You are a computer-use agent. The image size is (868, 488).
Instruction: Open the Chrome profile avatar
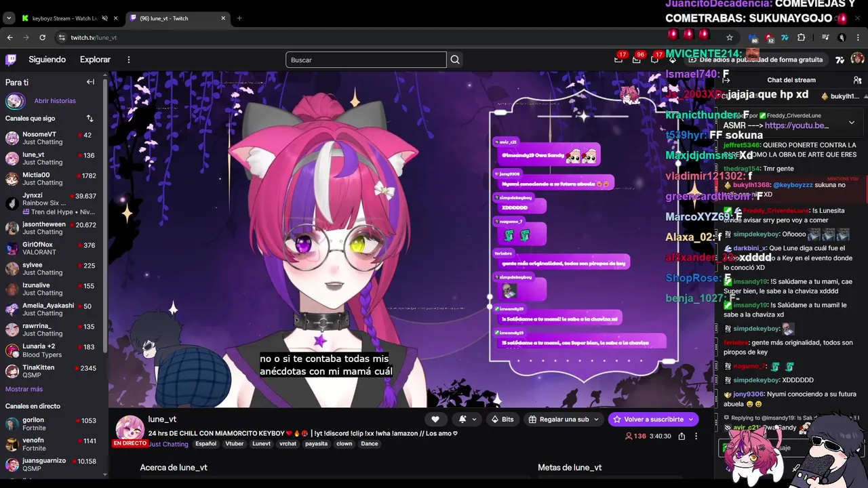pos(842,37)
